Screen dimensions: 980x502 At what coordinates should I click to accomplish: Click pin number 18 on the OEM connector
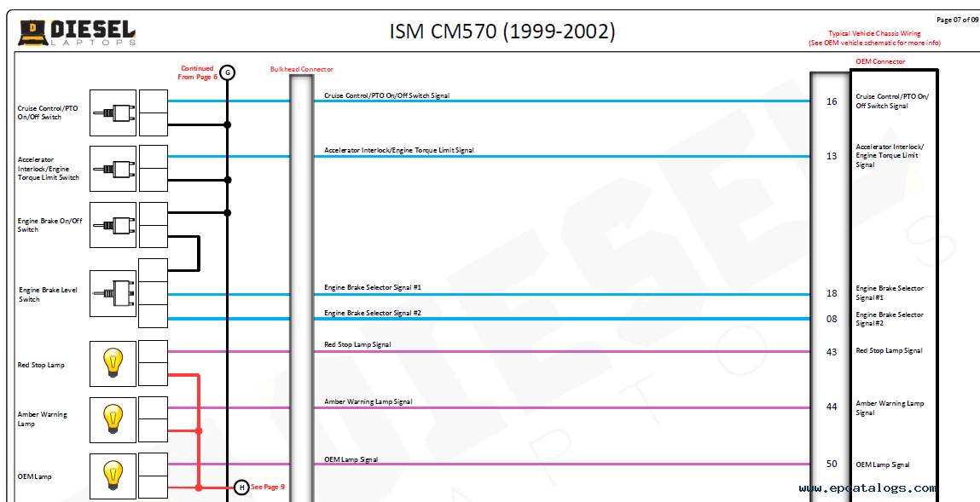[x=832, y=293]
